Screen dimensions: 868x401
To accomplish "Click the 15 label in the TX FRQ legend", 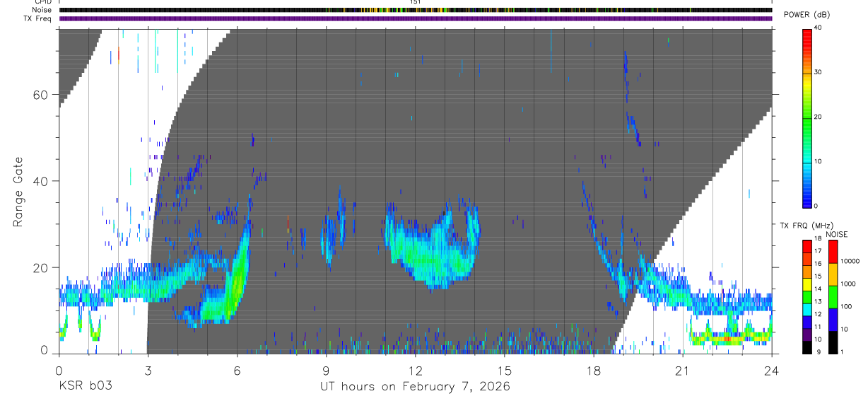I will tap(818, 276).
